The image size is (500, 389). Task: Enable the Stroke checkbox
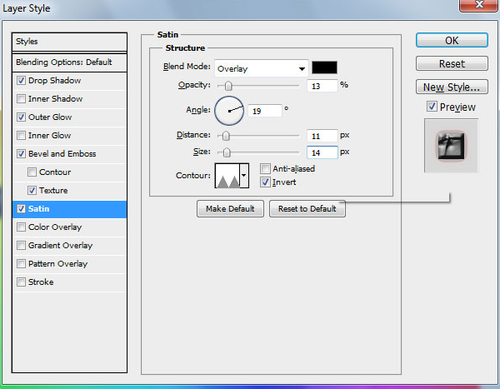pyautogui.click(x=21, y=282)
